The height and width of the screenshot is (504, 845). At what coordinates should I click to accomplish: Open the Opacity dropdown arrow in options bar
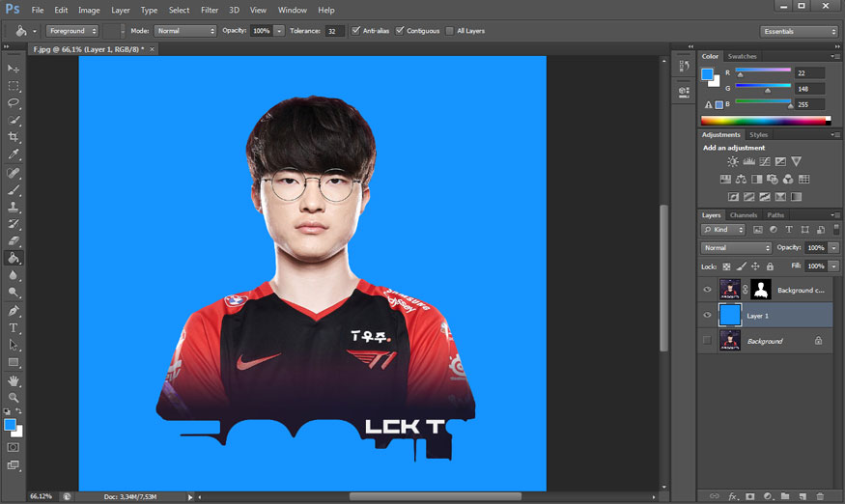point(279,31)
